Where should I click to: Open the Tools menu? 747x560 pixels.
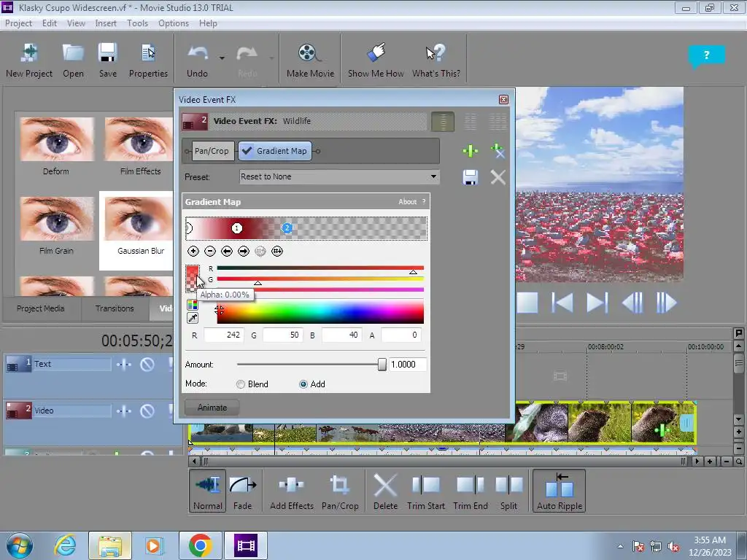(x=137, y=23)
